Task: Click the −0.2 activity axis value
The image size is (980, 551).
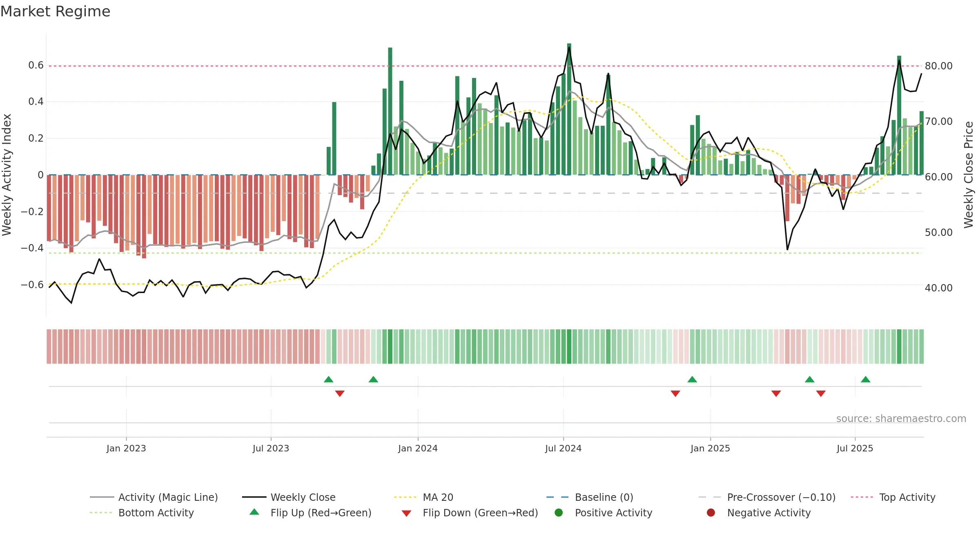Action: tap(32, 211)
